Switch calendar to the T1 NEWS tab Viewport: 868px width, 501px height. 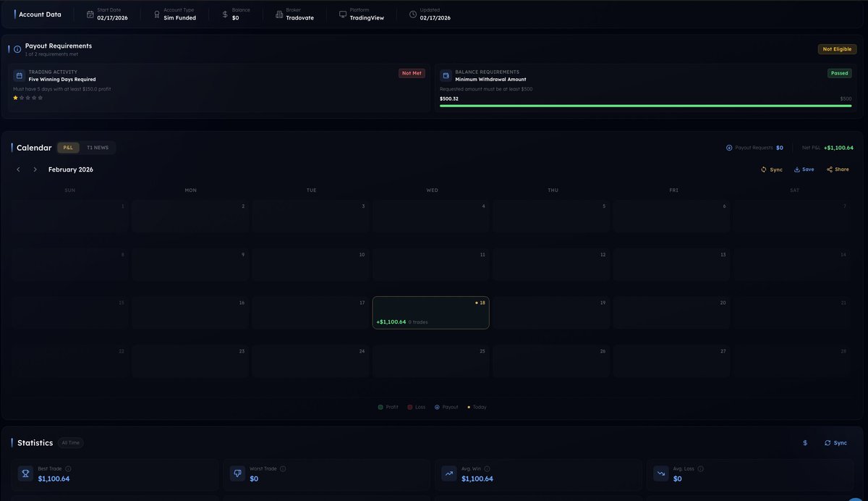point(98,148)
